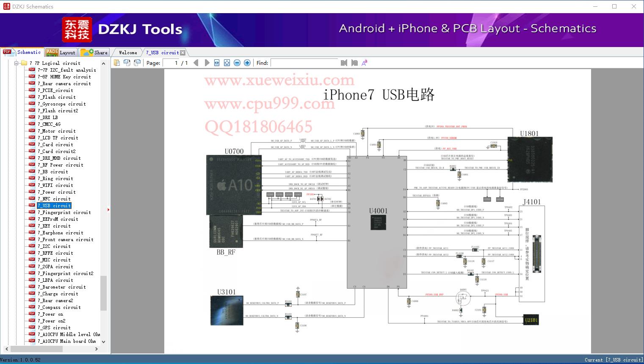Open 7_Flash circuit2
This screenshot has height=364, width=644.
58,111
